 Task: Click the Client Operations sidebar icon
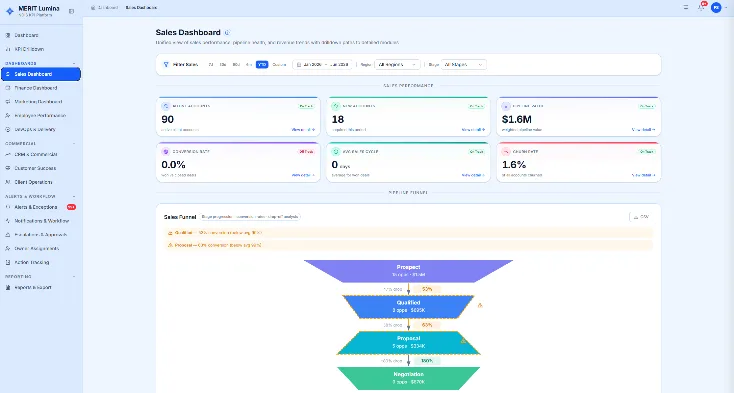point(7,182)
